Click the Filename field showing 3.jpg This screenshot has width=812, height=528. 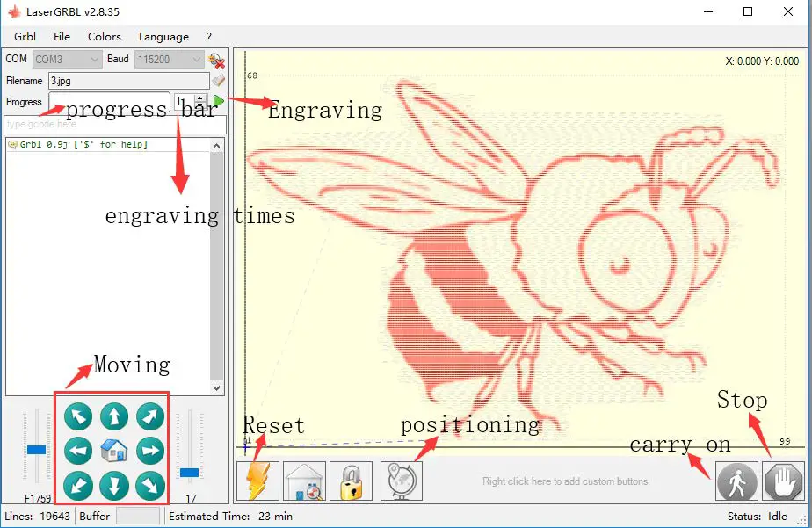point(129,81)
